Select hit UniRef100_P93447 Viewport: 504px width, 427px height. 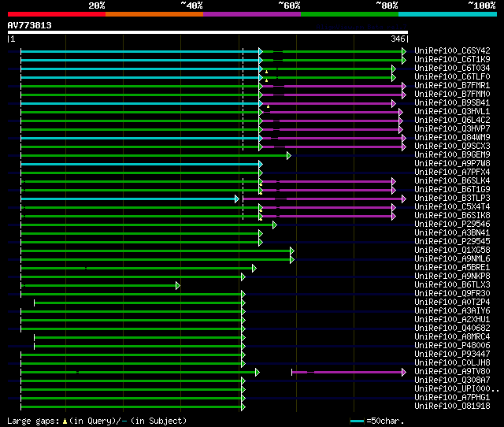coord(452,355)
